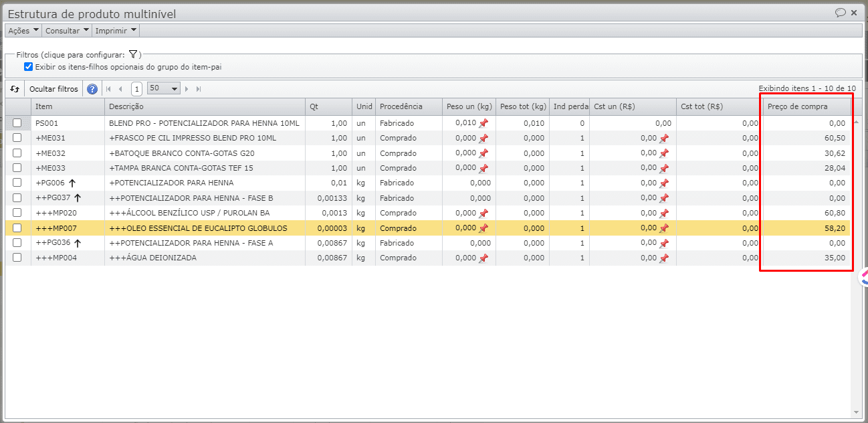Click cost pin icon in +++MP007 row
This screenshot has width=868, height=423.
coord(664,228)
